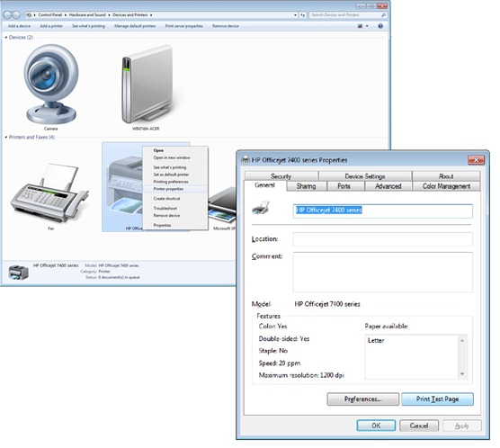Click the Preferences... button
Image resolution: width=500 pixels, height=448 pixels.
(x=363, y=399)
